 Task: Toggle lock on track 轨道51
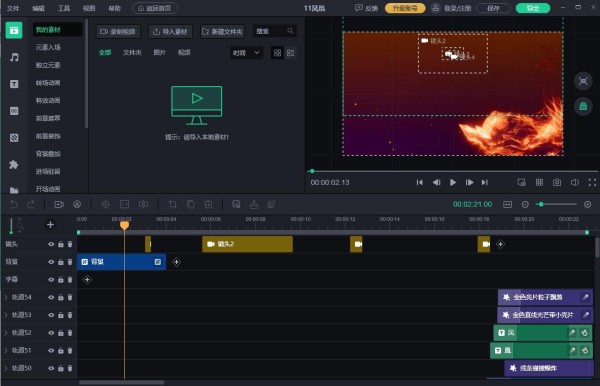tap(61, 350)
